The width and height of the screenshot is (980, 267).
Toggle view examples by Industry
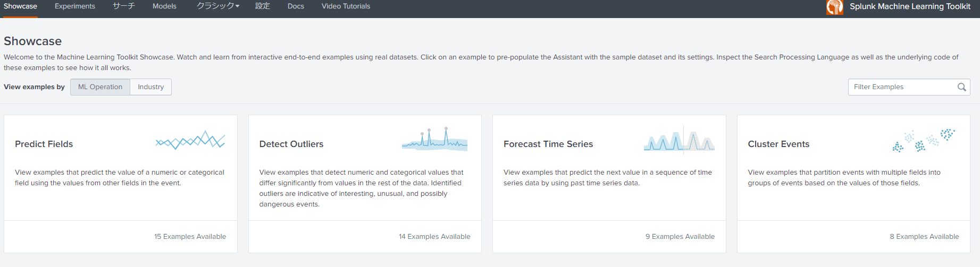150,87
